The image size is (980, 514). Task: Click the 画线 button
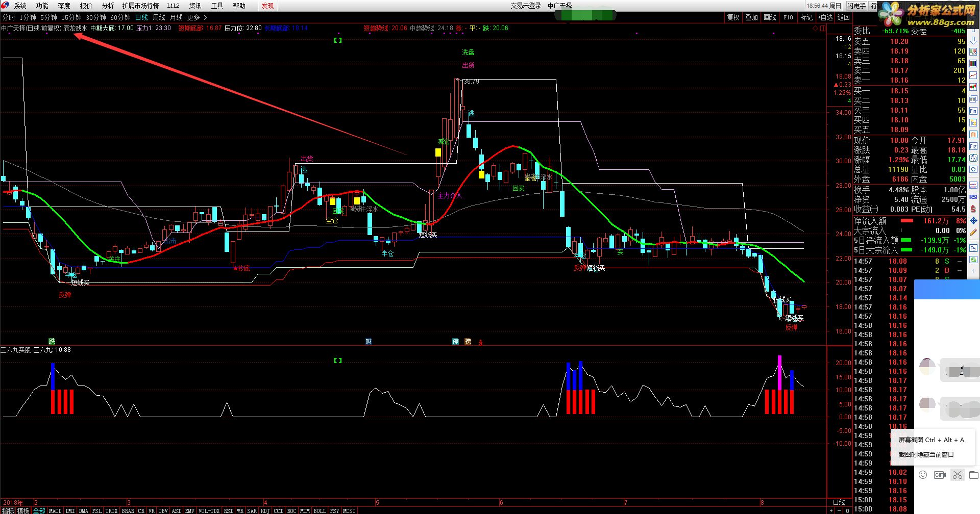click(x=770, y=17)
